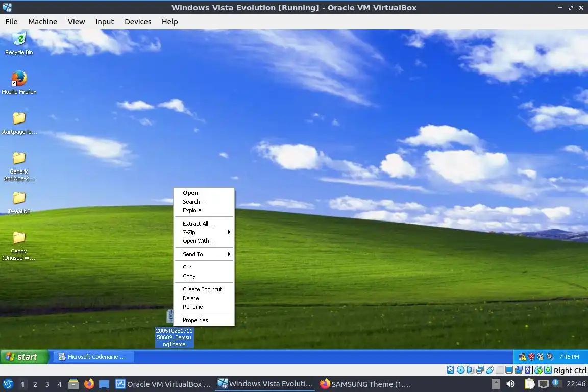Click the VirtualBox USB status icon
This screenshot has height=392, width=588.
click(x=490, y=370)
